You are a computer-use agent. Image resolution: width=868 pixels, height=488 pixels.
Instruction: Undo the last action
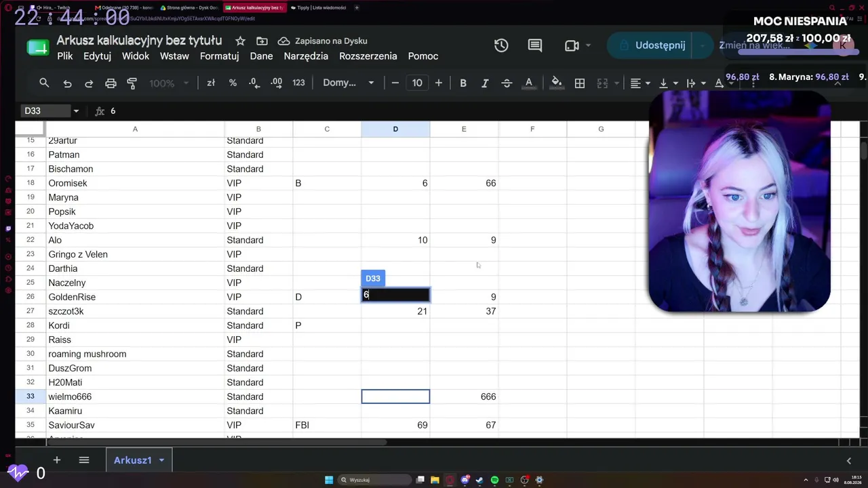(67, 83)
